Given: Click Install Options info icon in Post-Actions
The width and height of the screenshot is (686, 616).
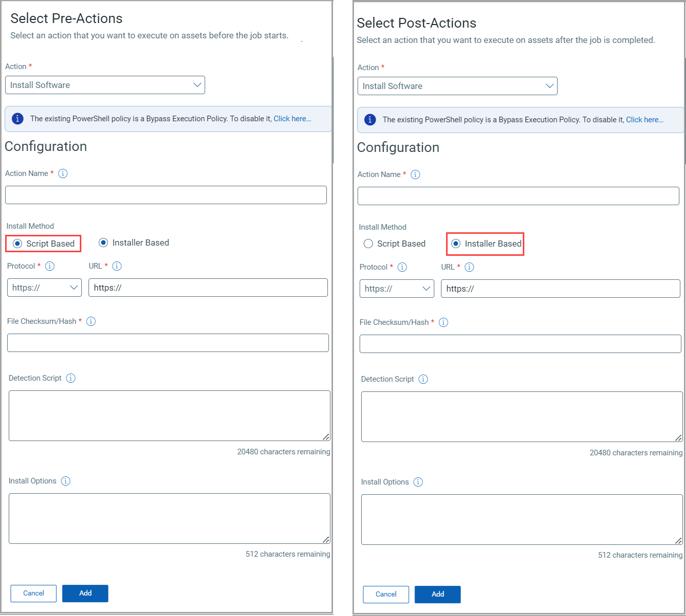Looking at the screenshot, I should pyautogui.click(x=418, y=482).
